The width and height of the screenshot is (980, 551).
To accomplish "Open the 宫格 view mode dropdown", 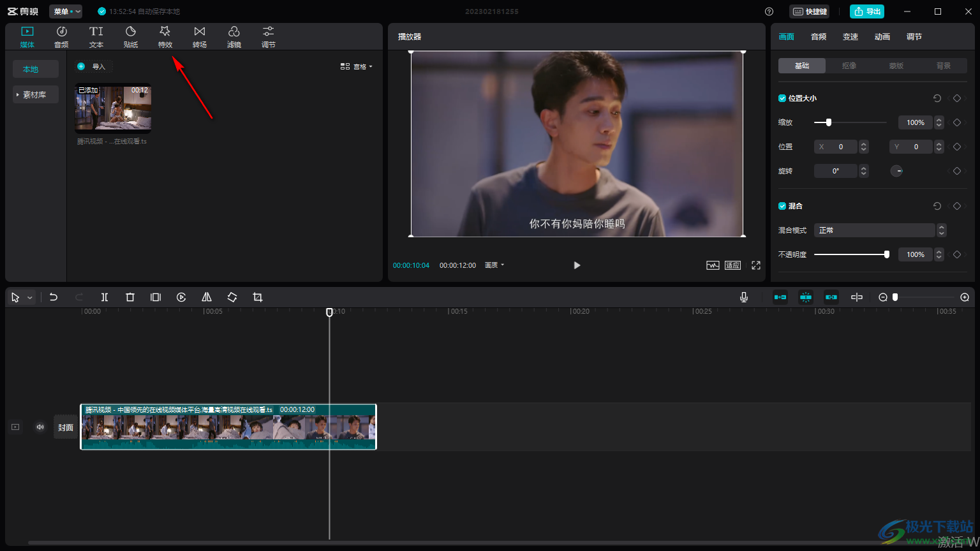I will point(357,66).
